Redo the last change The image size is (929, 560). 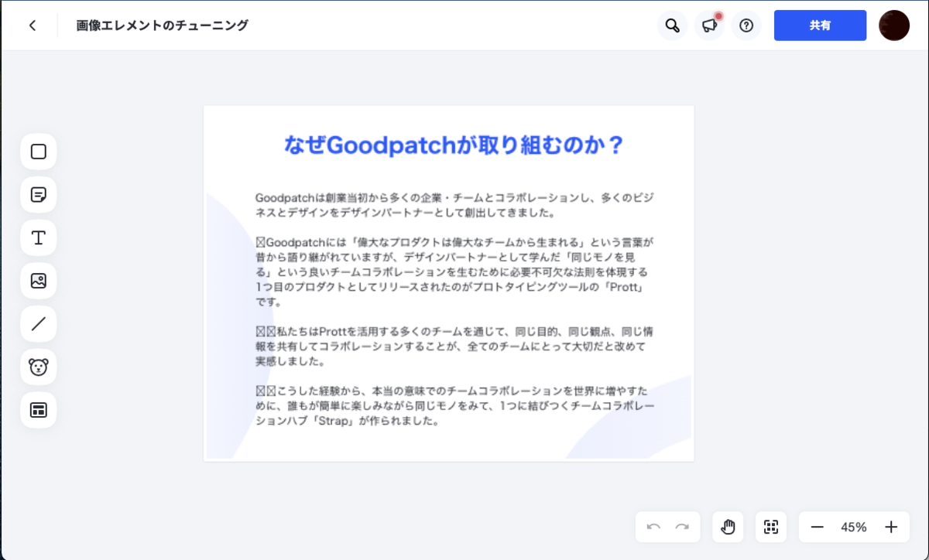pos(680,527)
